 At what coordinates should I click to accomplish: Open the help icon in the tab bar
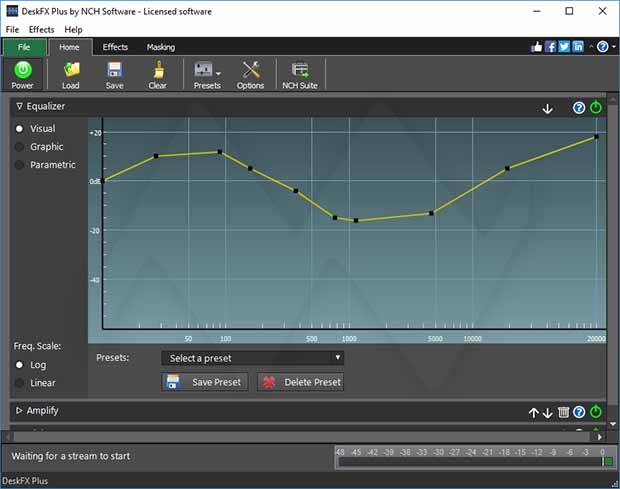tap(603, 47)
